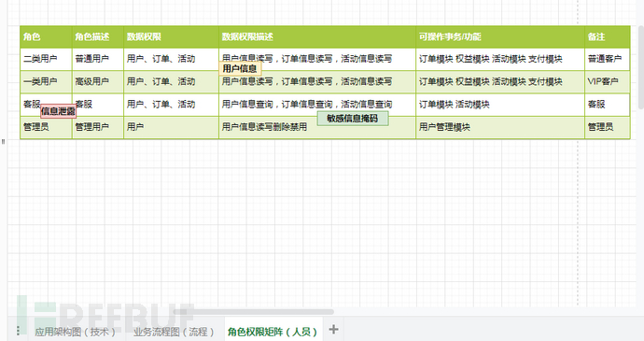The image size is (644, 341).
Task: Select the modules cell in the 一类用户 row
Action: pyautogui.click(x=500, y=82)
